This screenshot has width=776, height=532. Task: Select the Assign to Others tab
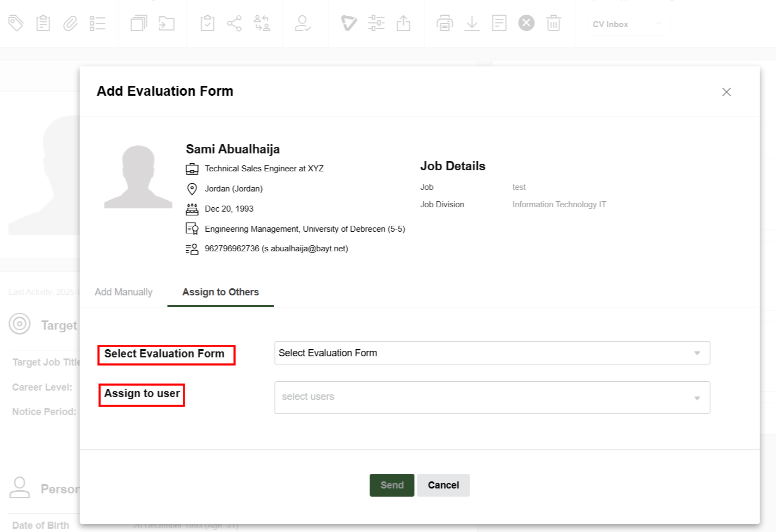[220, 292]
